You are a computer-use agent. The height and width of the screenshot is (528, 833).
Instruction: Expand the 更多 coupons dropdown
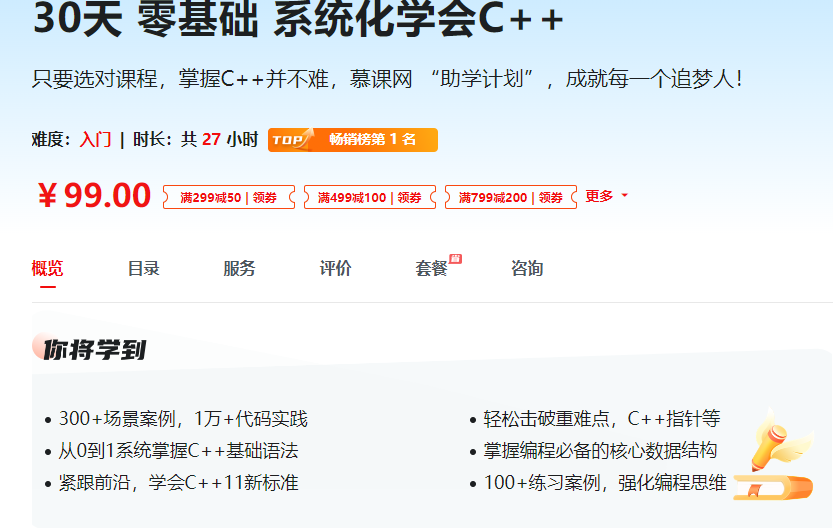606,196
